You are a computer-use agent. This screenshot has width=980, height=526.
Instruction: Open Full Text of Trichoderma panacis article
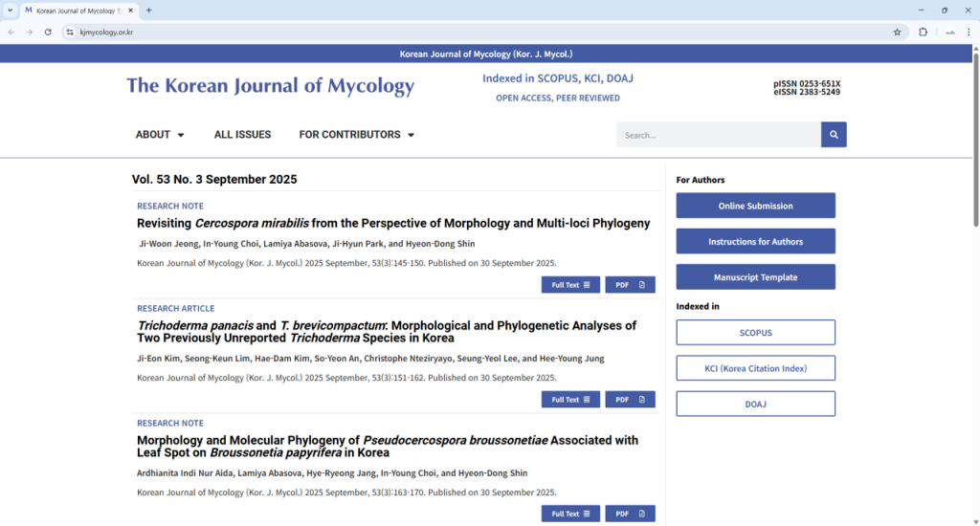click(x=570, y=400)
